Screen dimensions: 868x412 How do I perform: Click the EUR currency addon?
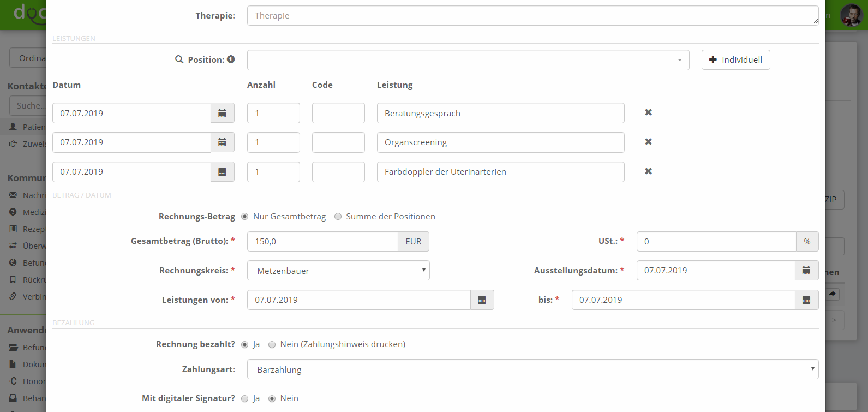point(414,242)
